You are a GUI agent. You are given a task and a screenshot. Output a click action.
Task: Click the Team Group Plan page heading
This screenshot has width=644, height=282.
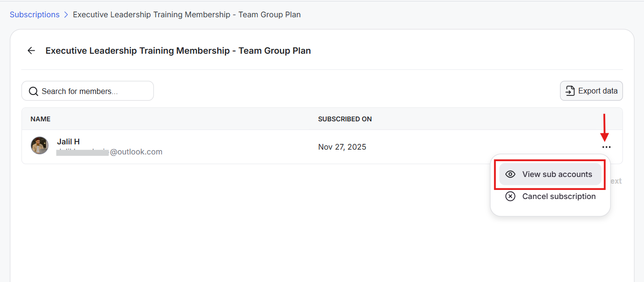178,51
